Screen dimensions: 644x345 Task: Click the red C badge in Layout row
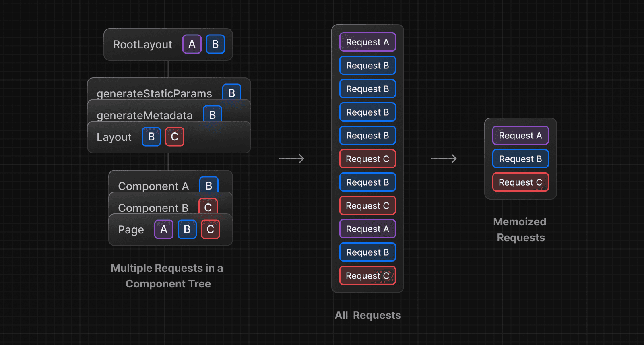(174, 137)
